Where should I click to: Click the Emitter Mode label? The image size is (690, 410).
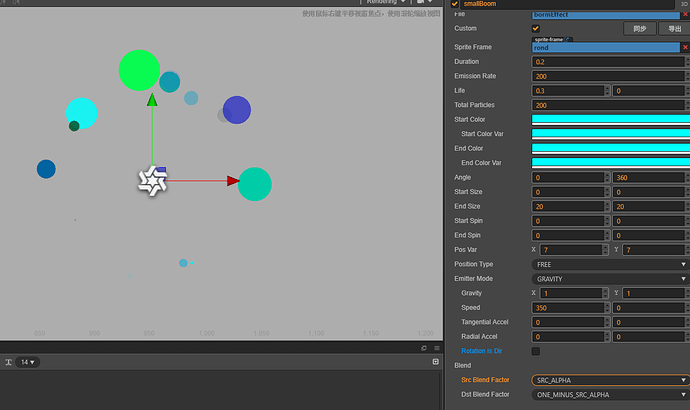[x=473, y=279]
